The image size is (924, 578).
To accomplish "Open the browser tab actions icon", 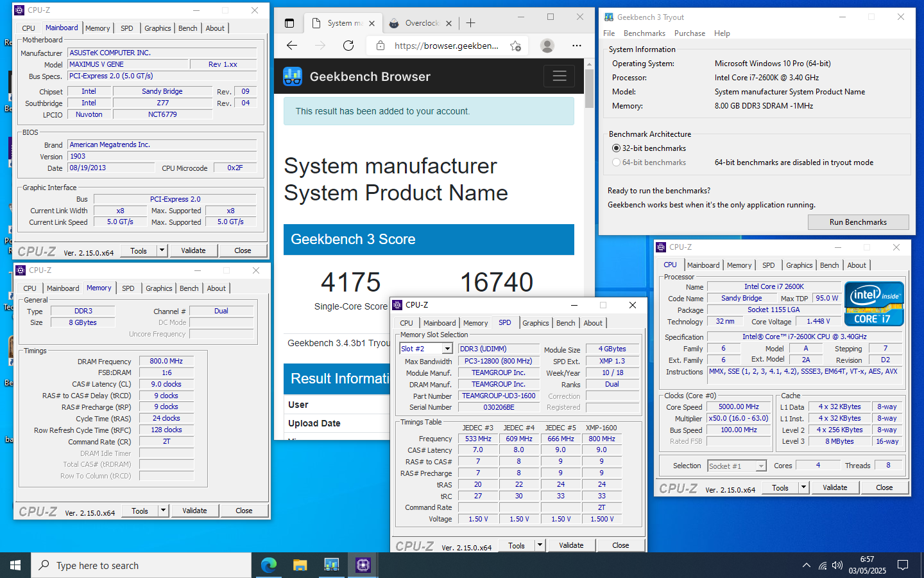I will [x=289, y=23].
